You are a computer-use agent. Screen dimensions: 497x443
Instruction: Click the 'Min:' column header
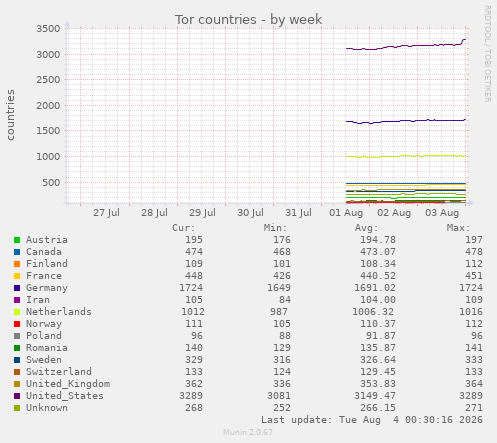[275, 228]
